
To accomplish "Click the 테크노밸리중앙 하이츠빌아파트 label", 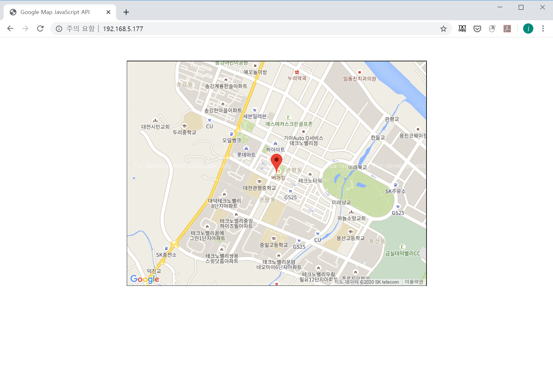I will tap(236, 223).
